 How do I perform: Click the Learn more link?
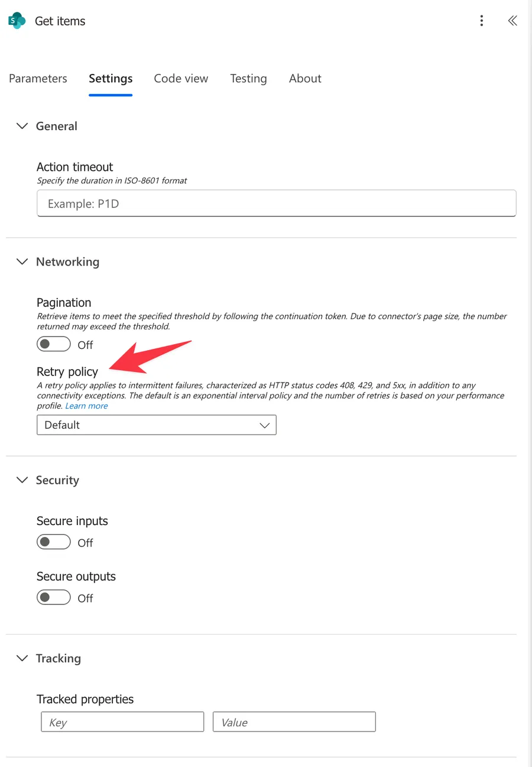[x=86, y=406]
